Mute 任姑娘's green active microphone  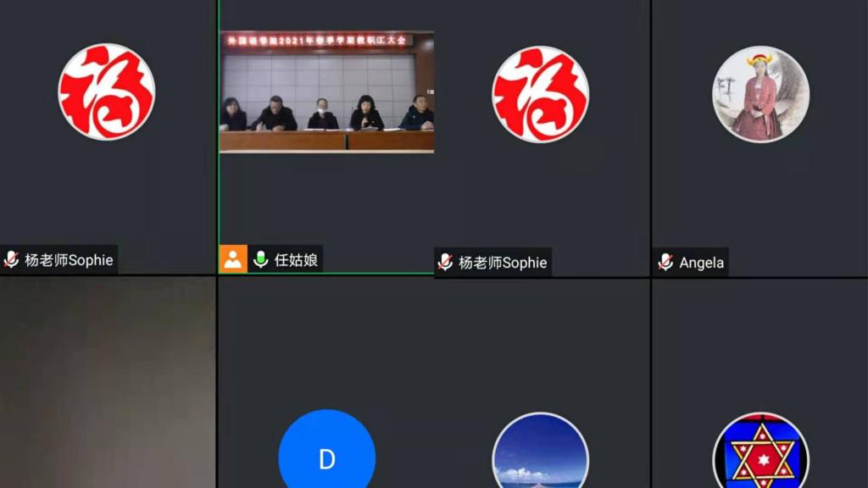click(x=261, y=259)
